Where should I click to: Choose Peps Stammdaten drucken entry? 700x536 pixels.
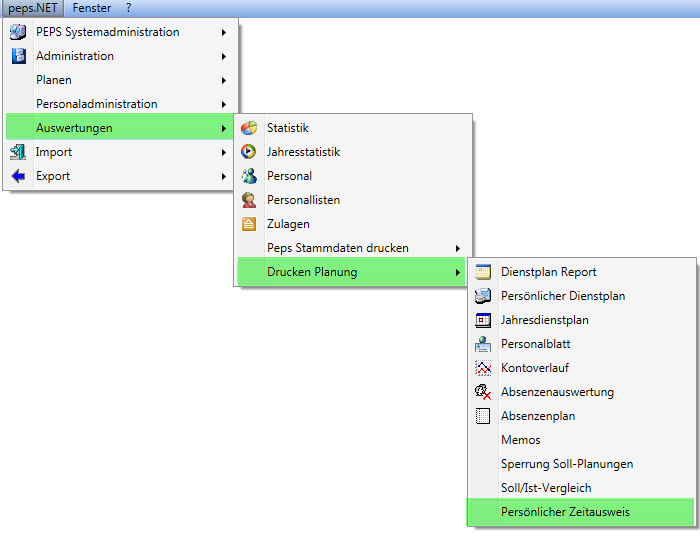tap(352, 248)
